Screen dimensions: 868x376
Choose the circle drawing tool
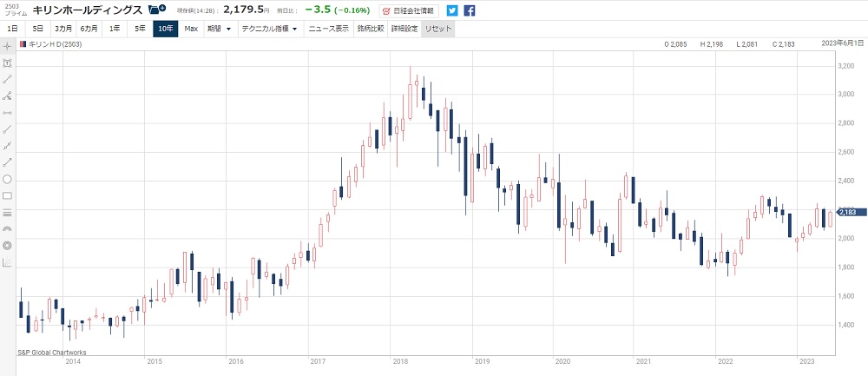7,179
